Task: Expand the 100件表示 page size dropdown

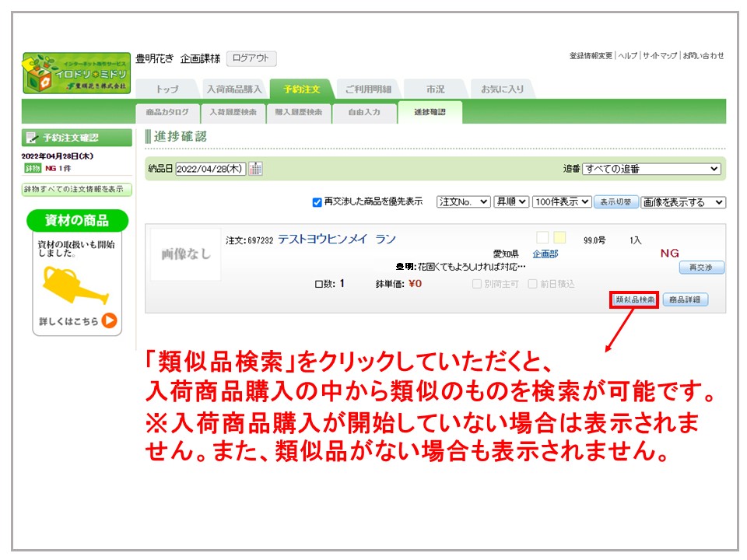Action: point(561,201)
